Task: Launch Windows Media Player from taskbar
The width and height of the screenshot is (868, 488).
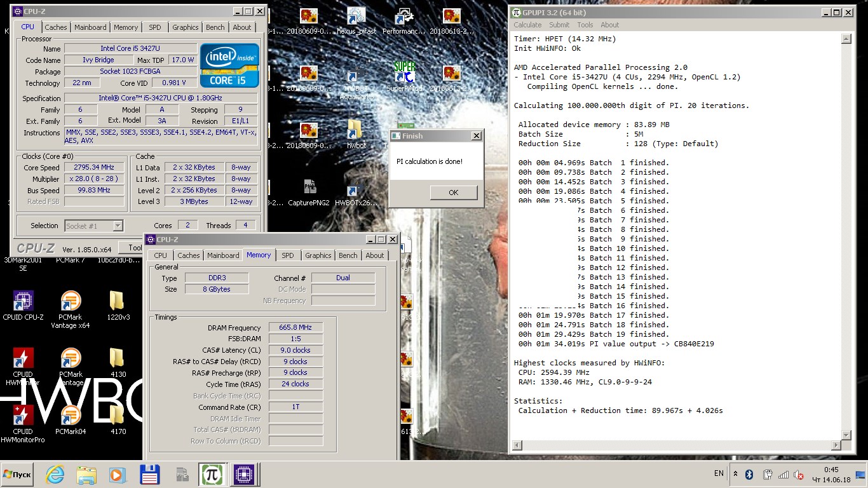Action: [x=117, y=475]
